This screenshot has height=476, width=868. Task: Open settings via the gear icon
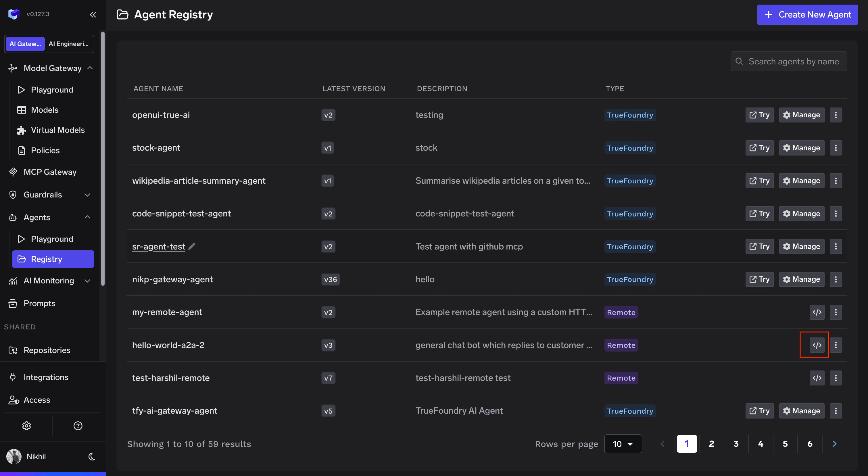coord(26,425)
